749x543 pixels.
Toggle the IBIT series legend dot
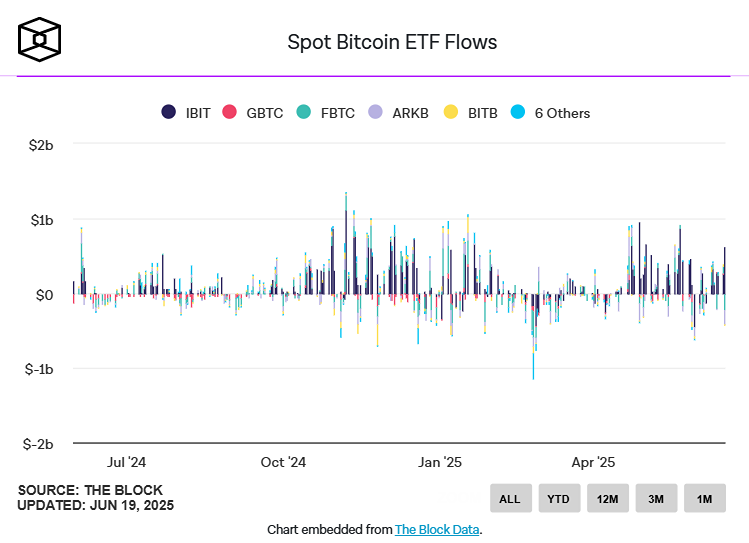tap(169, 113)
